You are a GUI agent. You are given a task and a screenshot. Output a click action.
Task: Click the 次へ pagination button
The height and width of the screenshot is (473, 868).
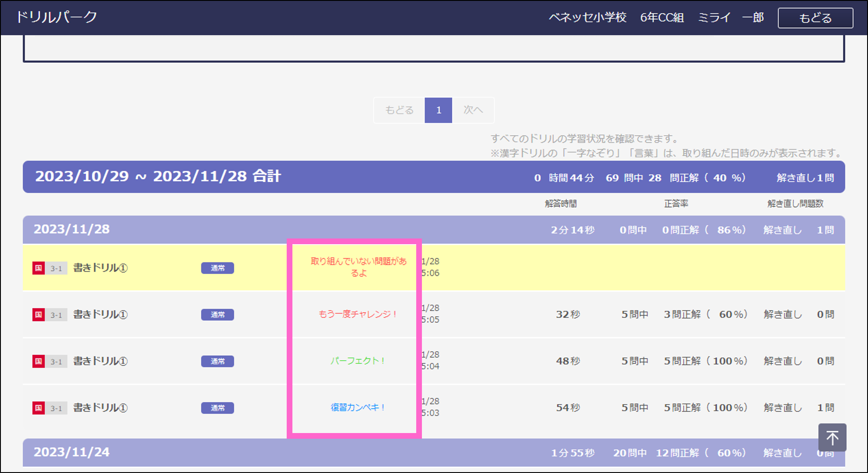point(473,110)
